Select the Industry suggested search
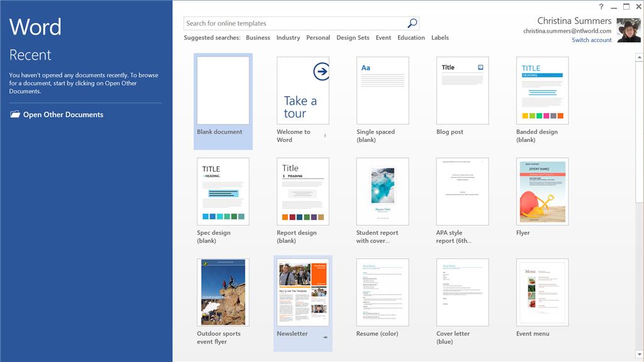The width and height of the screenshot is (644, 362). (288, 37)
